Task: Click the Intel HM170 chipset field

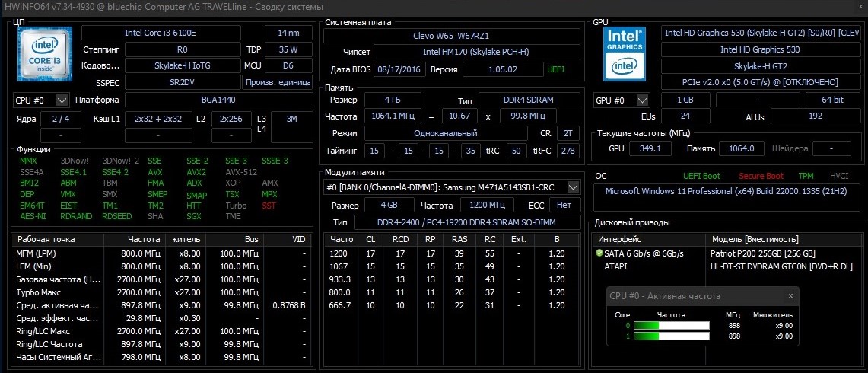Action: pyautogui.click(x=477, y=52)
